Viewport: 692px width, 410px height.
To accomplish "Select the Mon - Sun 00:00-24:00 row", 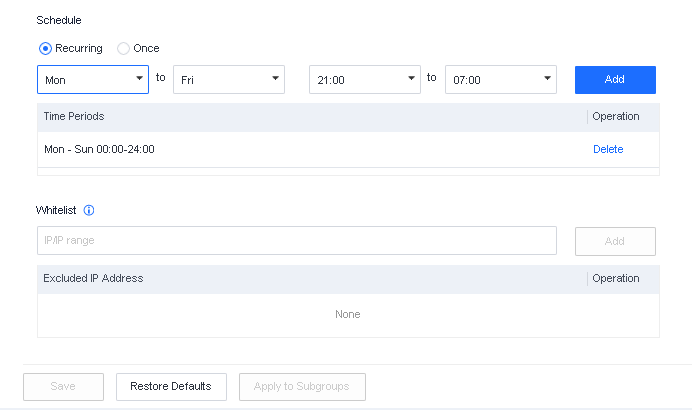I will tap(100, 149).
